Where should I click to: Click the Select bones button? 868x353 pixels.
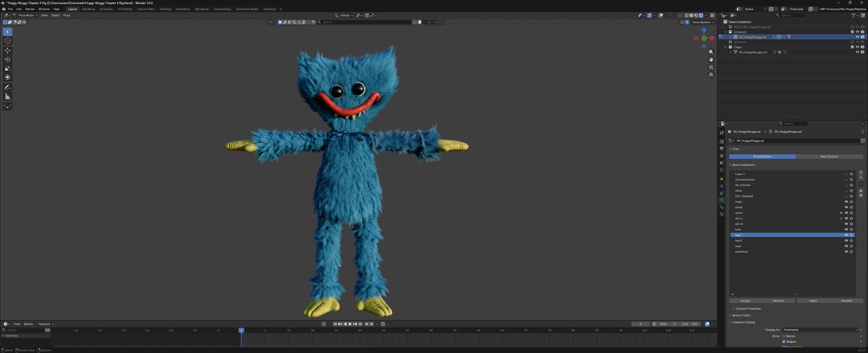tap(813, 300)
